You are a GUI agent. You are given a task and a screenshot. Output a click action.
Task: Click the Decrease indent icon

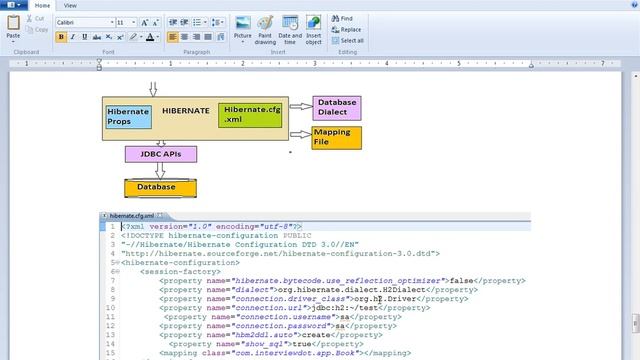173,22
